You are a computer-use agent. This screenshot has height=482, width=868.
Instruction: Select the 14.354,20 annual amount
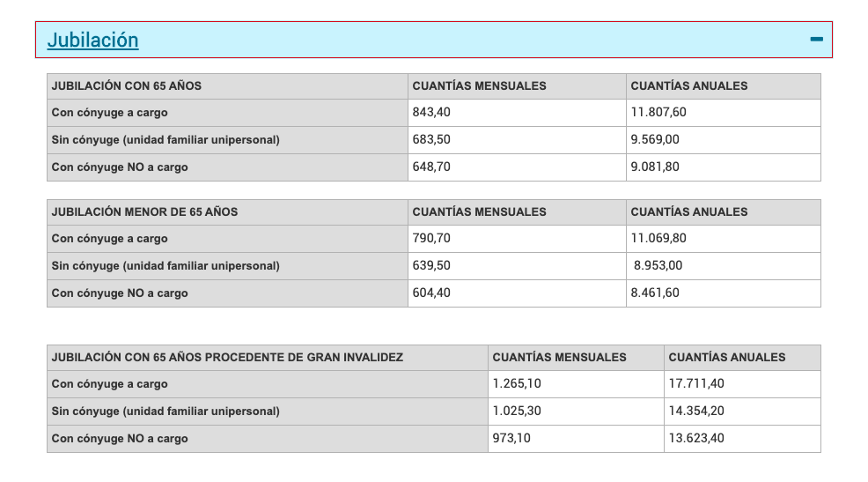(696, 412)
